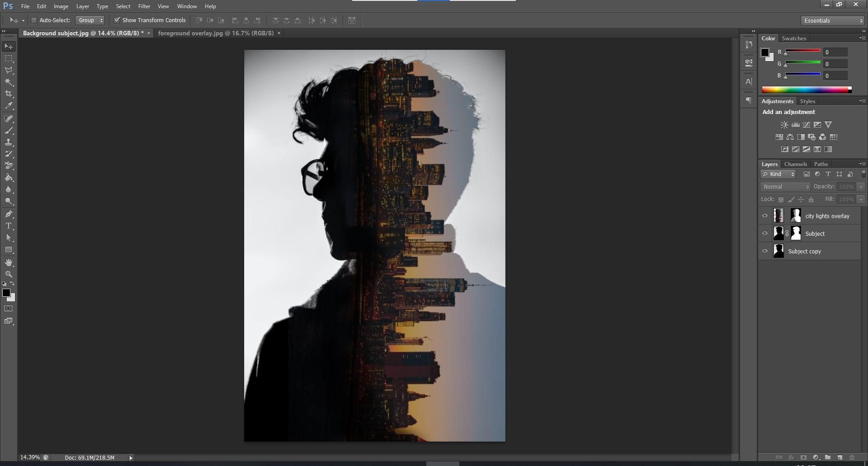Select the Eyedropper tool
Screen dimensions: 868x466
click(x=9, y=105)
